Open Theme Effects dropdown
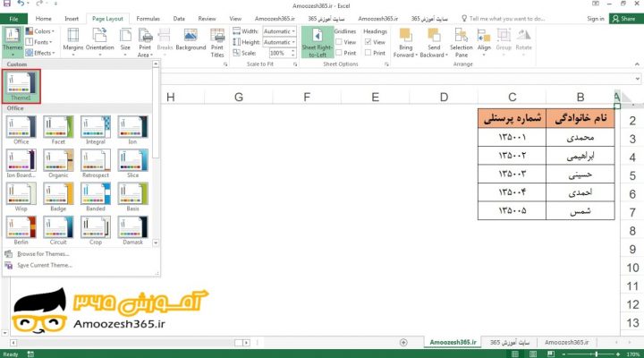The width and height of the screenshot is (644, 358). pos(40,53)
